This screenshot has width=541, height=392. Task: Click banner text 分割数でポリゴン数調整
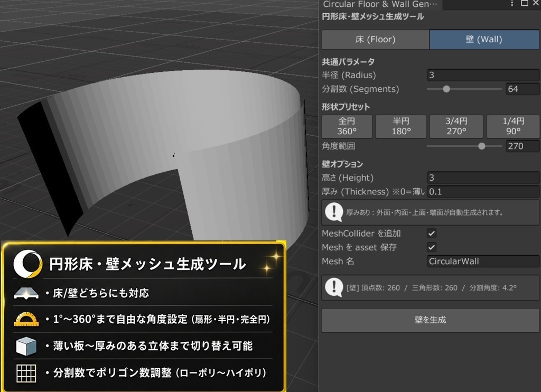pyautogui.click(x=112, y=372)
